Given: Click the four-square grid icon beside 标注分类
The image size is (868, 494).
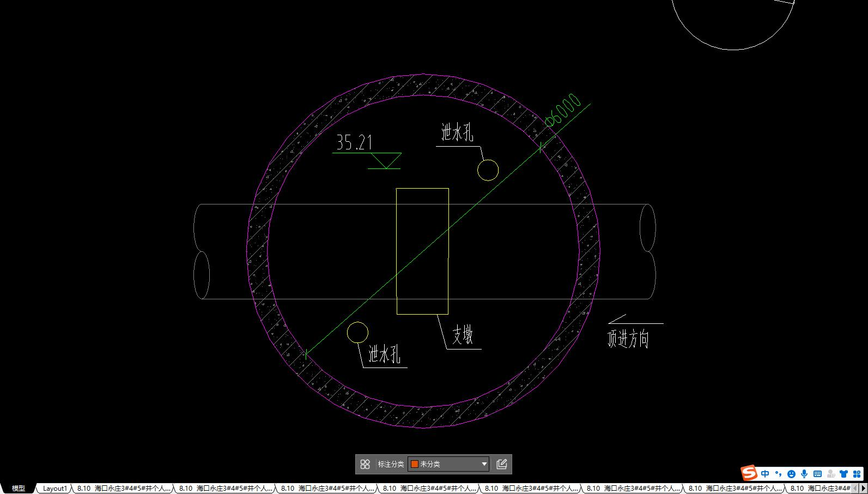Looking at the screenshot, I should (x=365, y=464).
